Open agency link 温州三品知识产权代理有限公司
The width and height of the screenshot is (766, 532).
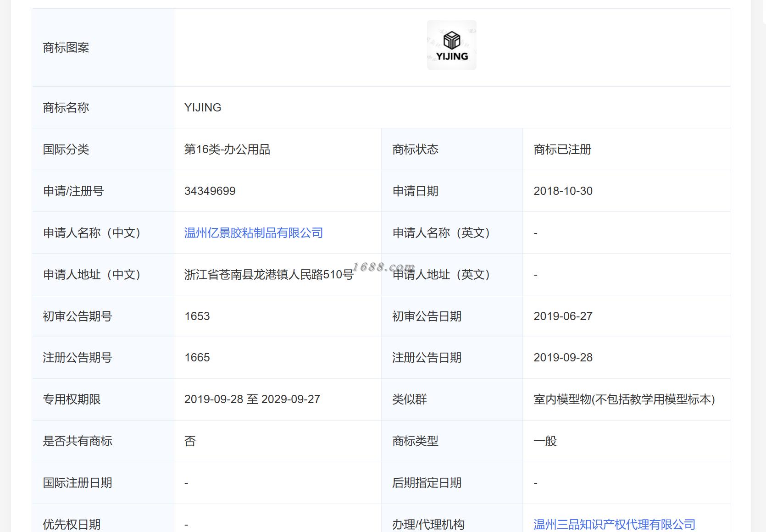[614, 524]
